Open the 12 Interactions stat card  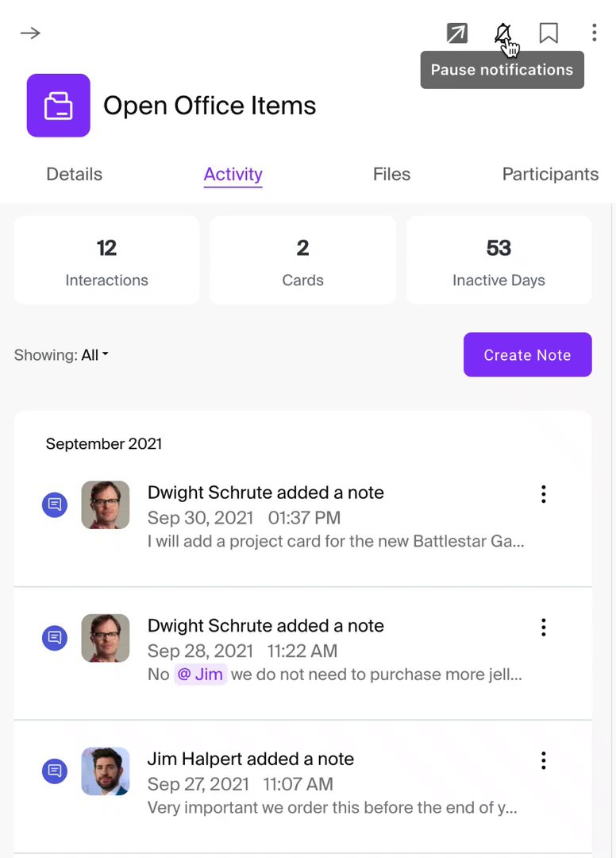point(106,261)
